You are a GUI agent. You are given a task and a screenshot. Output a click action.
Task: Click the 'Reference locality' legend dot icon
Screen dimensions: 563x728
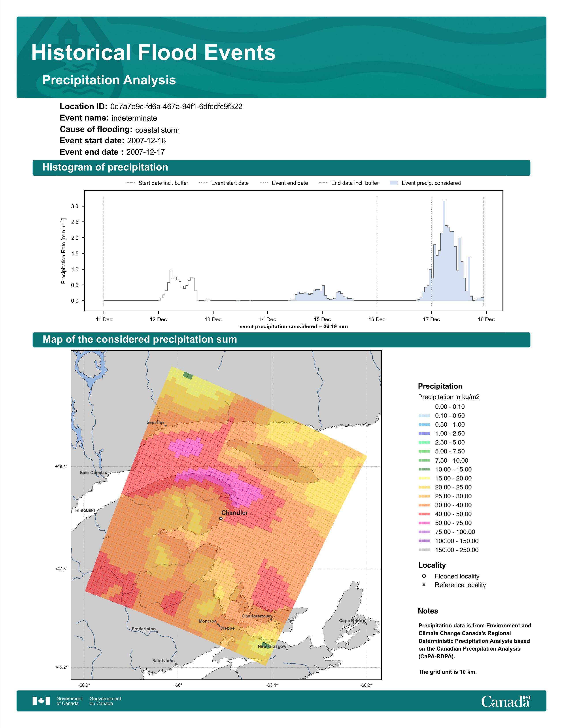click(x=424, y=585)
